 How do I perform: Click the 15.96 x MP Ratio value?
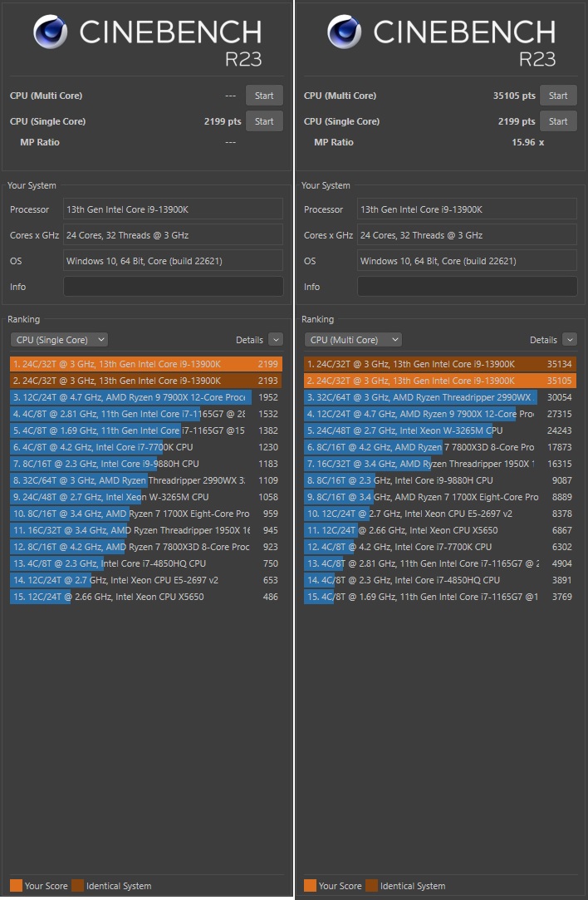click(527, 142)
